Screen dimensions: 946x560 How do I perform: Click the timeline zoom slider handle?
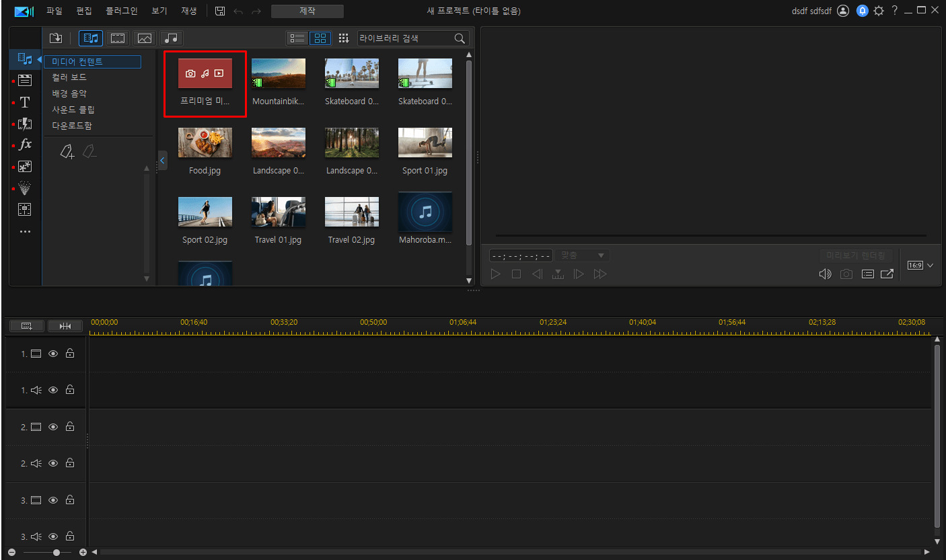tap(57, 552)
